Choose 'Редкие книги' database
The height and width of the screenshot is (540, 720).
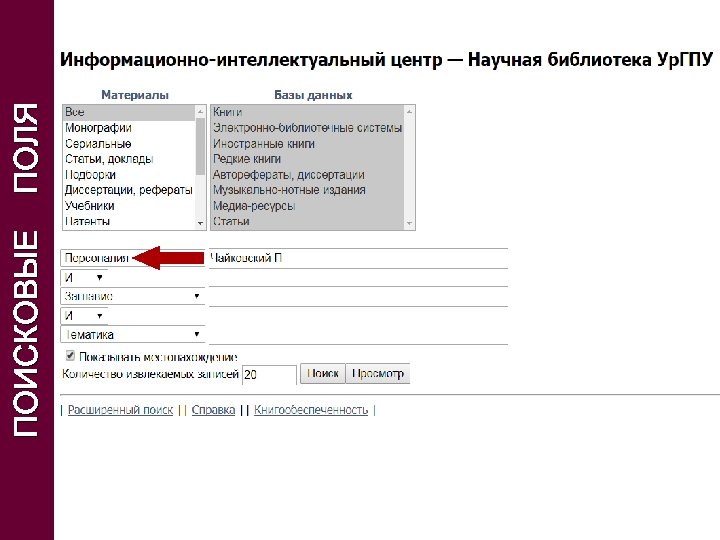pos(308,159)
